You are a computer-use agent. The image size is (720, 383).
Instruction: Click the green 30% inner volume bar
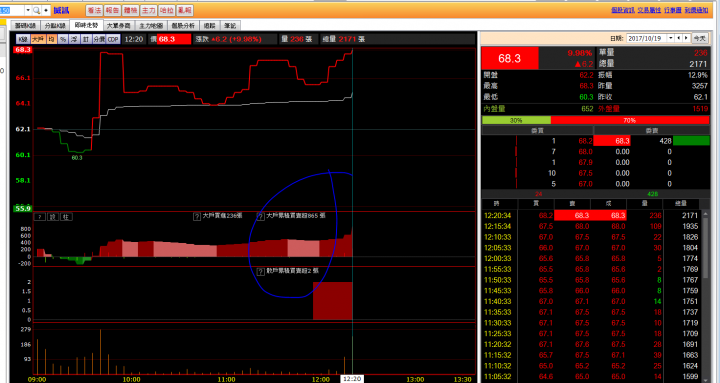(x=516, y=120)
